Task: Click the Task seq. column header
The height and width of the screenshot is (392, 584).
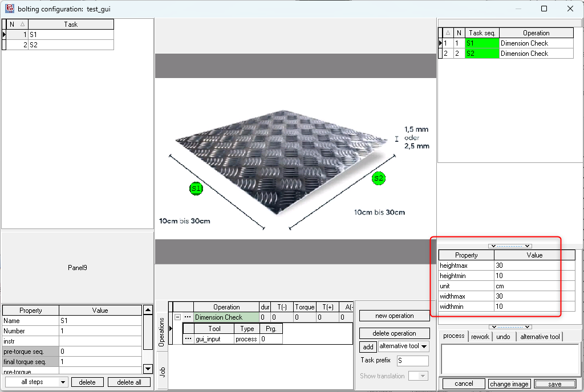Action: pos(482,33)
